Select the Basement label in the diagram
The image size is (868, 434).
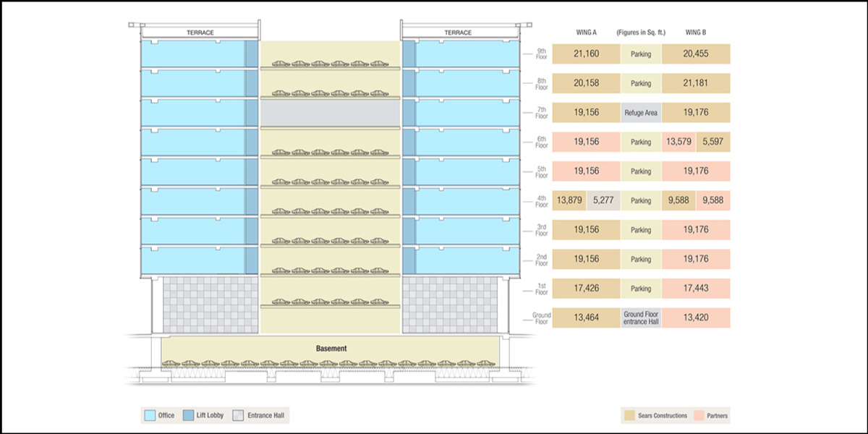pos(331,349)
